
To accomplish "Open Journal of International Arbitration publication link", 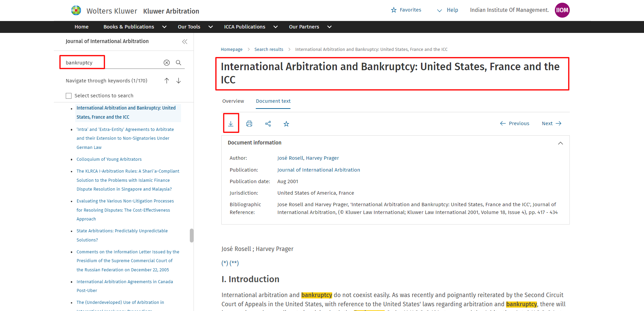I will coord(319,170).
